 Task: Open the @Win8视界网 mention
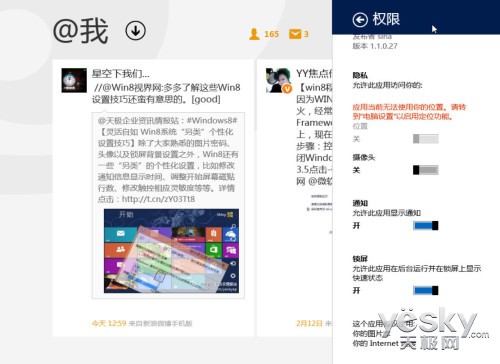[131, 87]
